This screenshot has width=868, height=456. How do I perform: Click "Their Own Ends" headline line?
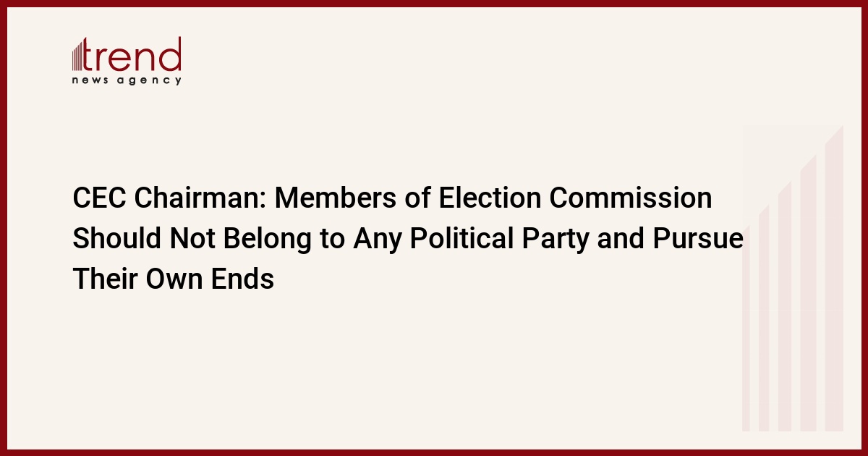(173, 279)
